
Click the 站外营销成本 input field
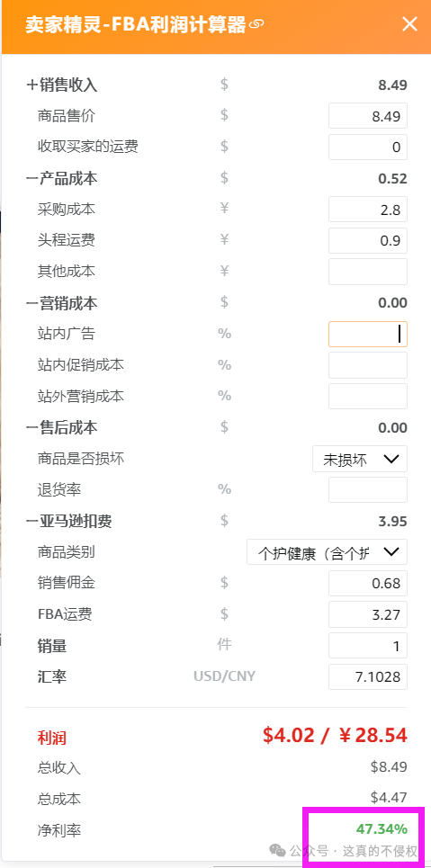tap(368, 396)
